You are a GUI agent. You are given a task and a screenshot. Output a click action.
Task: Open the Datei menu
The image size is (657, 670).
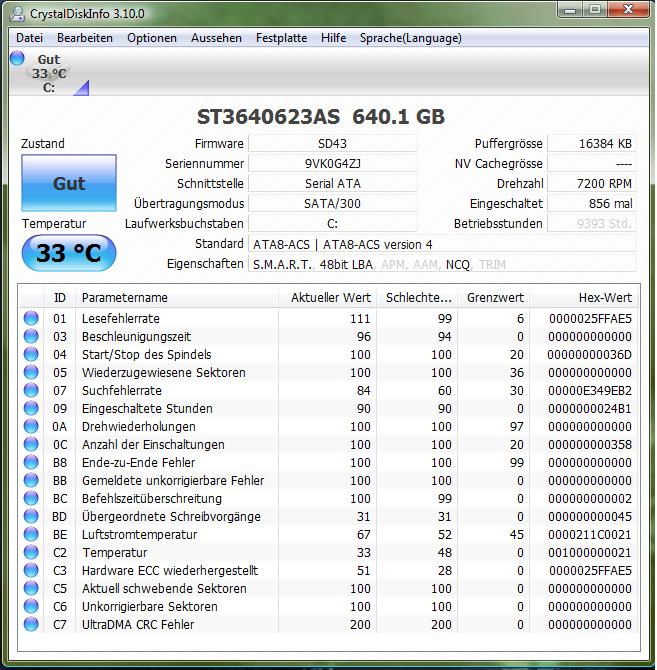pyautogui.click(x=29, y=38)
